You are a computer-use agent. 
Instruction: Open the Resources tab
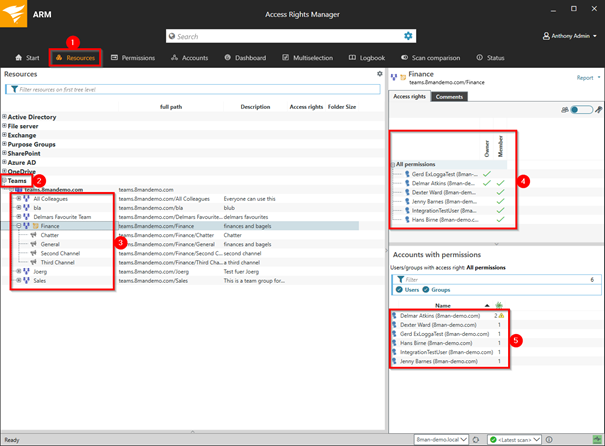point(75,58)
